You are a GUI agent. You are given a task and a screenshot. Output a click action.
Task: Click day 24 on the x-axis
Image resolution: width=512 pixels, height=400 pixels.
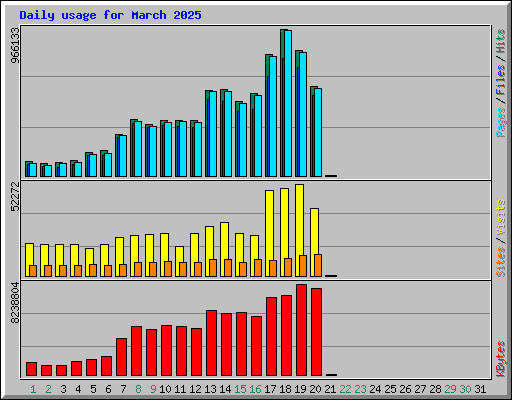pyautogui.click(x=375, y=389)
